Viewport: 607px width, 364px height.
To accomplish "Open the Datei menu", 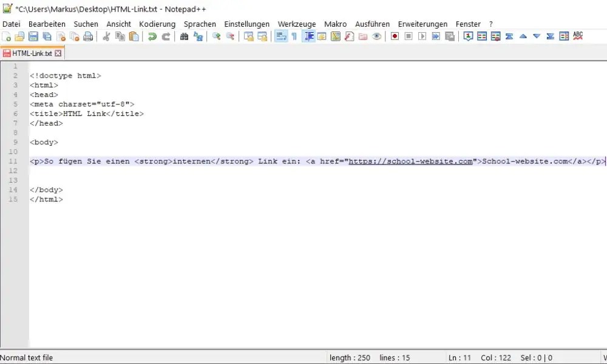I will (11, 24).
